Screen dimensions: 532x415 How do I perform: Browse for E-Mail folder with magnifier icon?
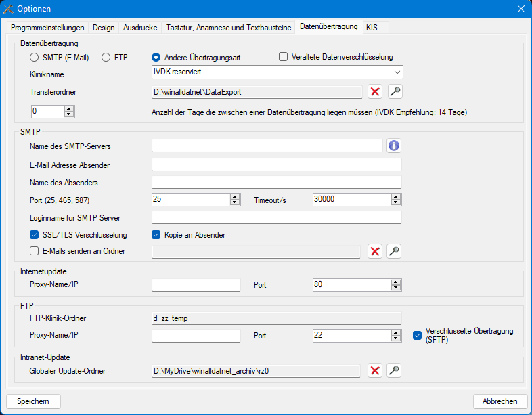(395, 252)
